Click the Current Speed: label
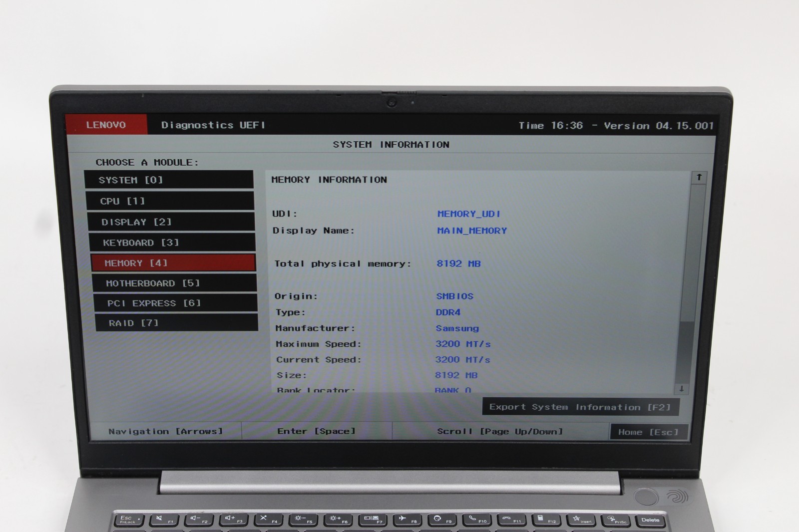799x532 pixels. [x=319, y=359]
